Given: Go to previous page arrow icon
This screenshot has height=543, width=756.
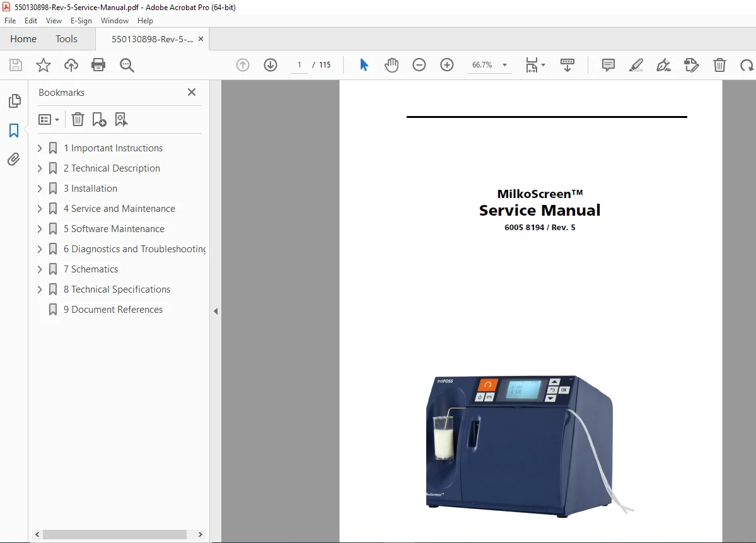Looking at the screenshot, I should [243, 64].
